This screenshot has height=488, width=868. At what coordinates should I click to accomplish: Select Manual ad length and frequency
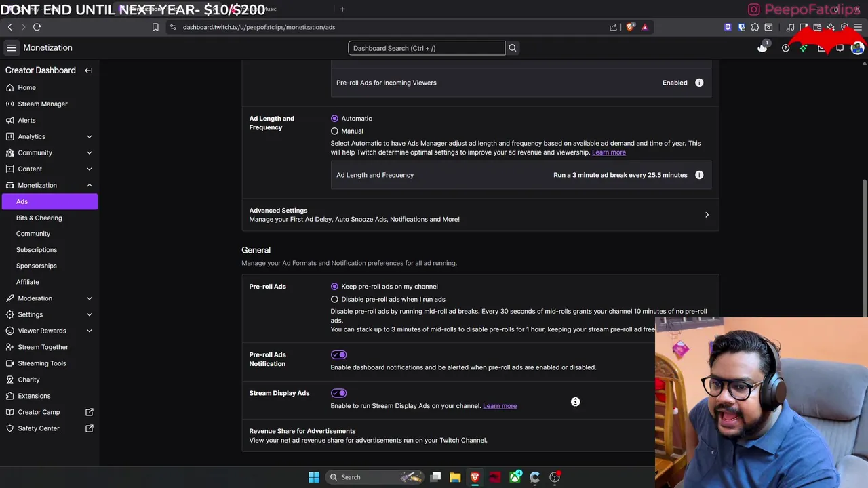[x=334, y=131]
